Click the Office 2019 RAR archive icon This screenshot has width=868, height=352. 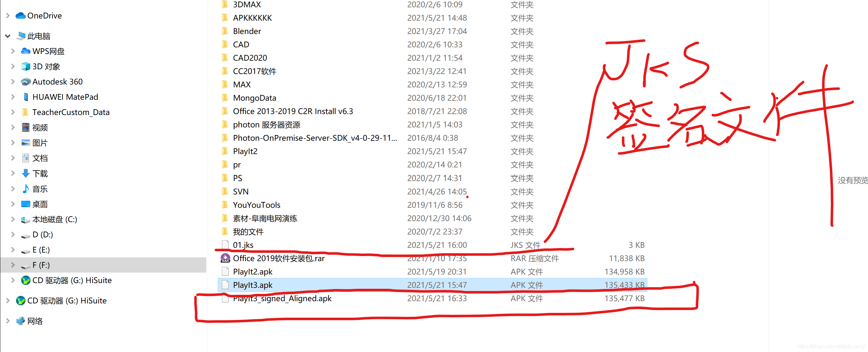point(225,258)
